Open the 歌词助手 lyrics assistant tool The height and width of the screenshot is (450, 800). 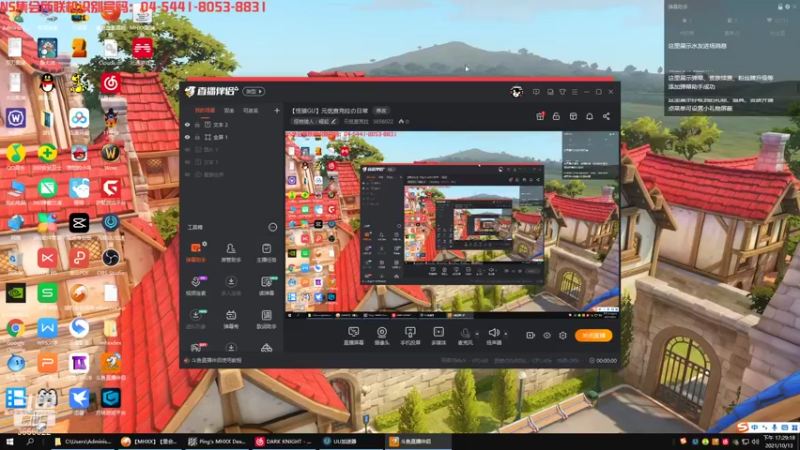click(266, 319)
